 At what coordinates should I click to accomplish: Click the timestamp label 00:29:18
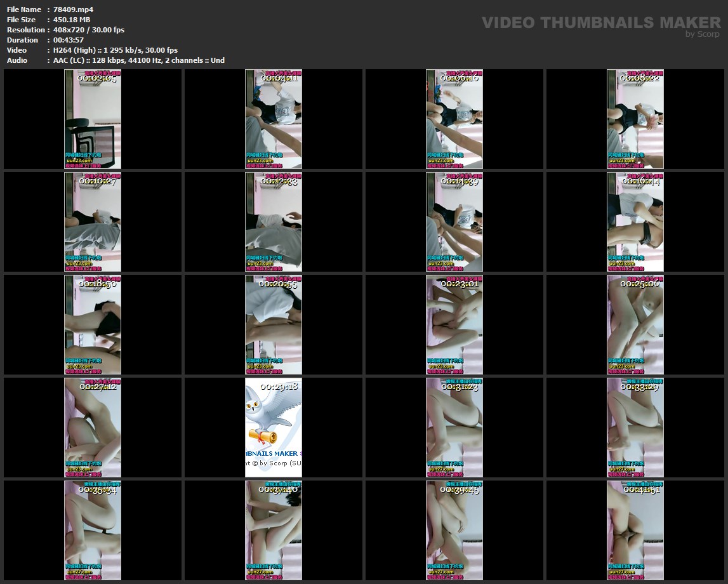(x=278, y=386)
